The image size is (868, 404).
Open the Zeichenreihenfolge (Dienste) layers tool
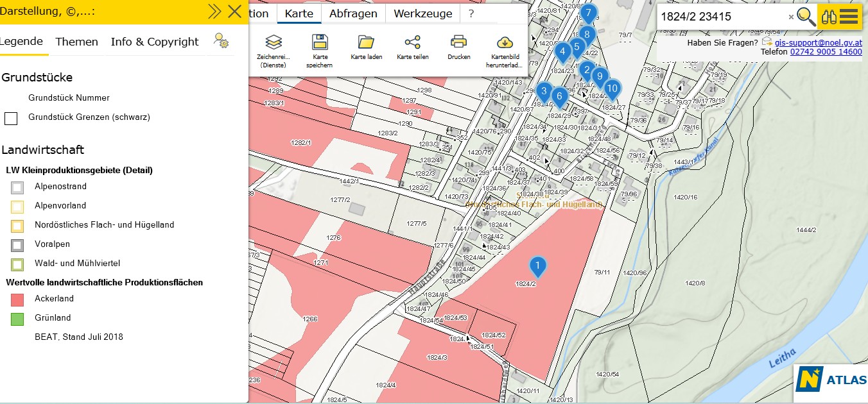tap(274, 43)
